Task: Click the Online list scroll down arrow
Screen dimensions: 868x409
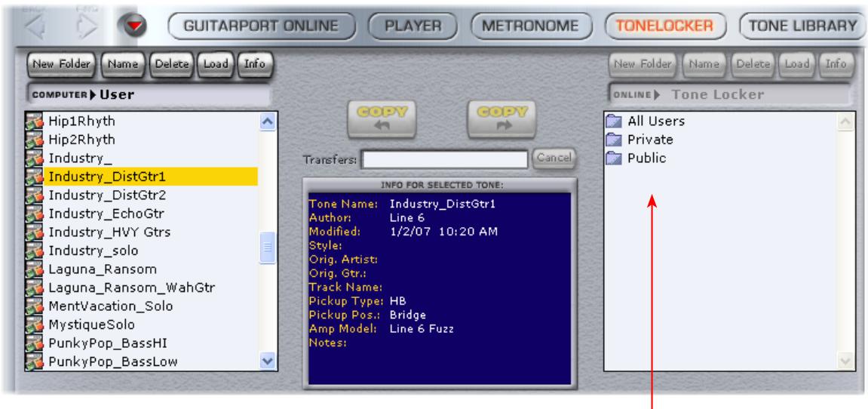Action: pyautogui.click(x=846, y=361)
